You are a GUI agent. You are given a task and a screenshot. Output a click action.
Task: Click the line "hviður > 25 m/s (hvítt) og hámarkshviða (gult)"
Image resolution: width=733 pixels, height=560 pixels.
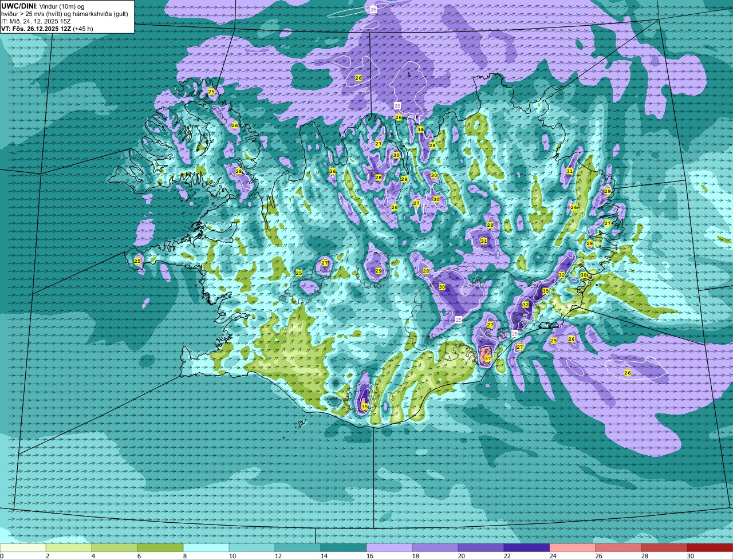[x=65, y=13]
